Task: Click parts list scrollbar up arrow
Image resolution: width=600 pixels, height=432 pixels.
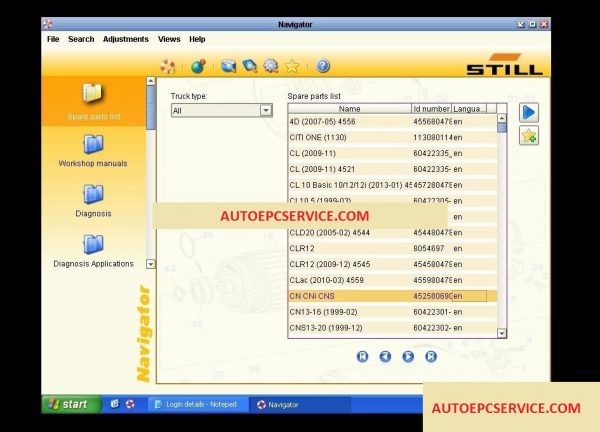Action: coord(502,118)
